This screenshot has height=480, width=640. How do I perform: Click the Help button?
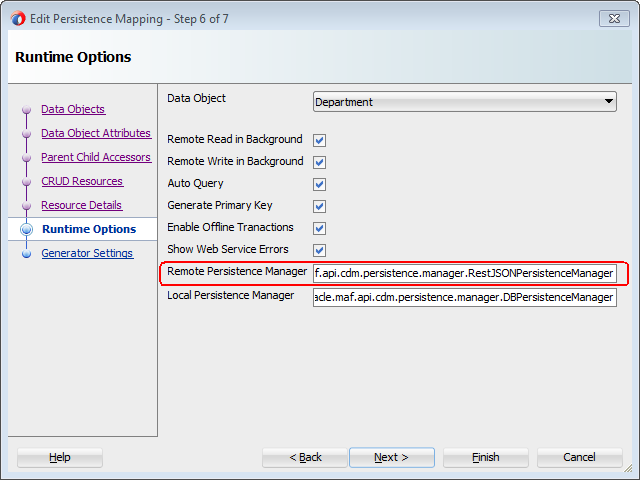[60, 457]
